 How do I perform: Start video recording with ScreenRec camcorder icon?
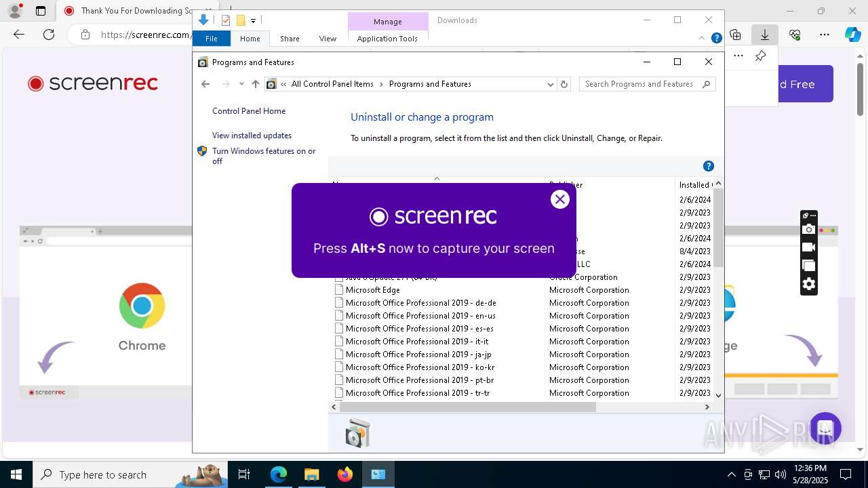coord(808,247)
